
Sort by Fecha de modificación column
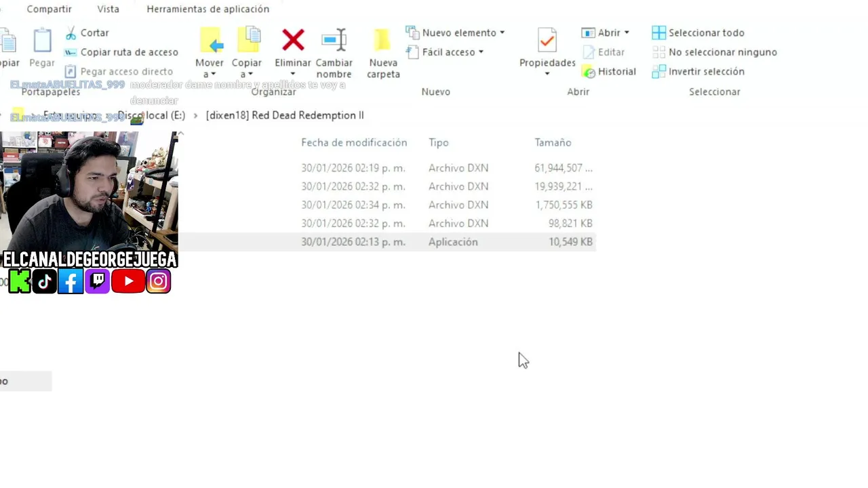[354, 142]
